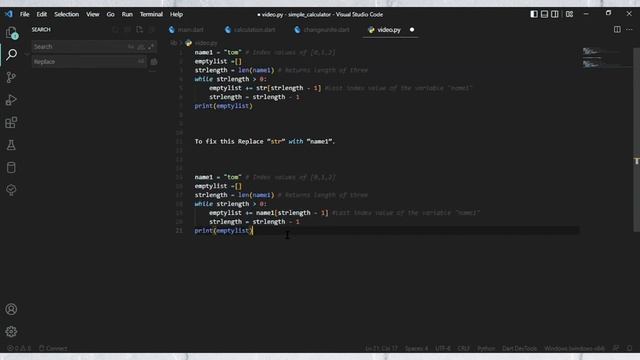This screenshot has height=360, width=640.
Task: Click the bottom-most view icon above Accounts
Action: coord(11,190)
